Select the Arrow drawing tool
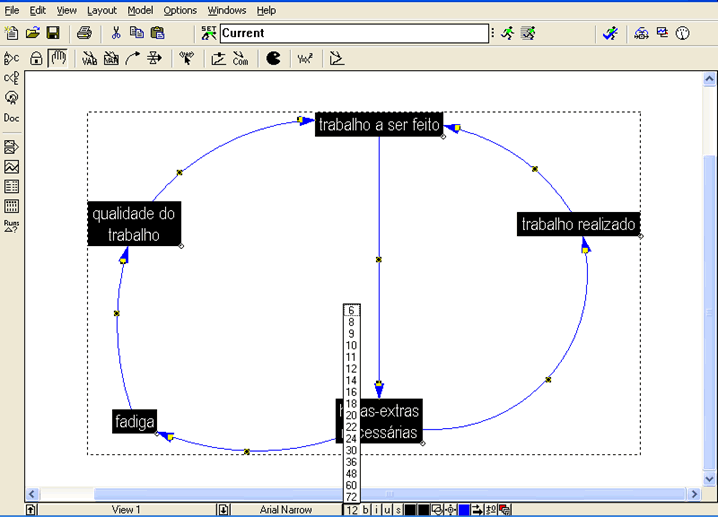 click(132, 59)
